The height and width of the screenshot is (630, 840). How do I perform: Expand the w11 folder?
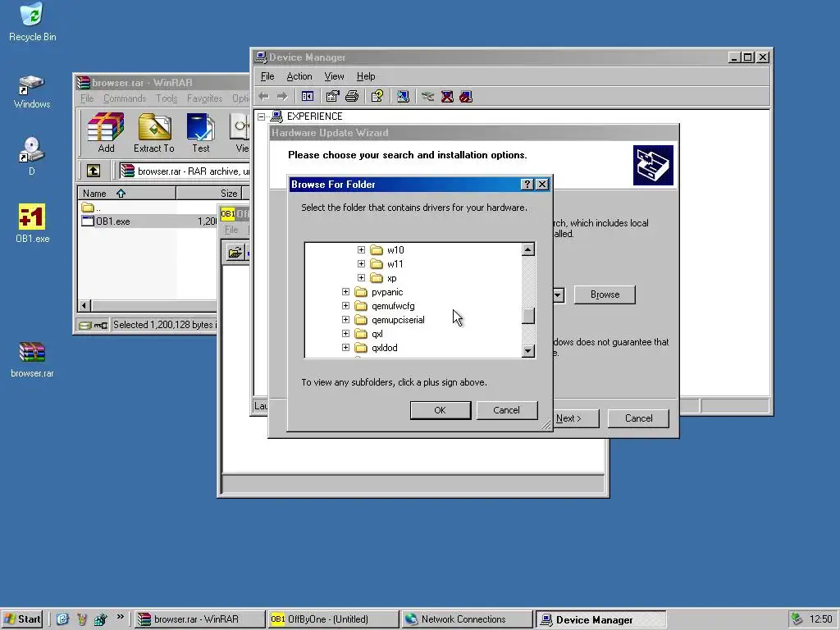361,263
